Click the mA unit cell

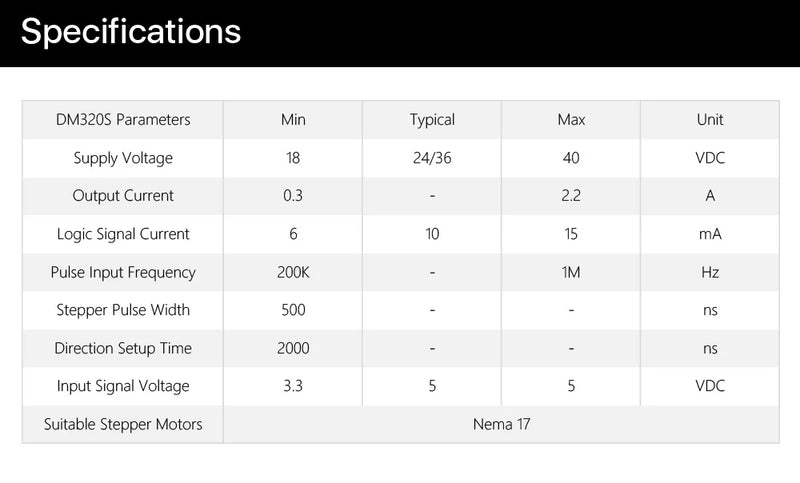[x=710, y=234]
